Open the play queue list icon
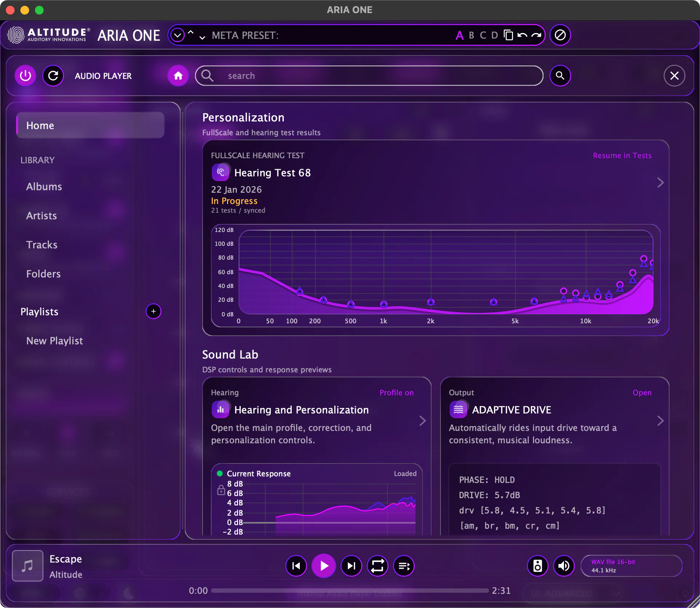The width and height of the screenshot is (700, 608). [404, 566]
